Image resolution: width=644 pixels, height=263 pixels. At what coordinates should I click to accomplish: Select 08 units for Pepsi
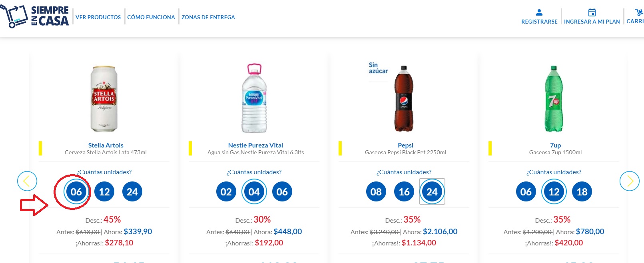click(x=376, y=192)
